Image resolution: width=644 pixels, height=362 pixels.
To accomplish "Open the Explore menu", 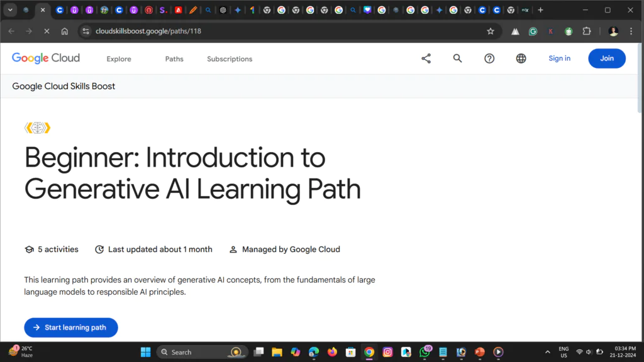I will pos(119,59).
